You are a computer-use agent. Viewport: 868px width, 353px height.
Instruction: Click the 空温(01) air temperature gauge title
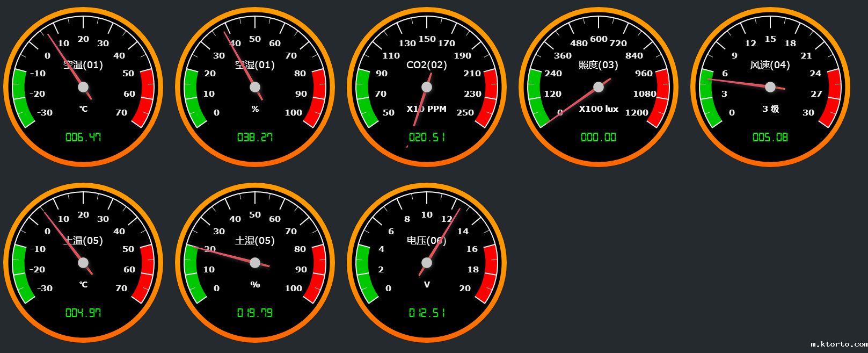pyautogui.click(x=83, y=65)
